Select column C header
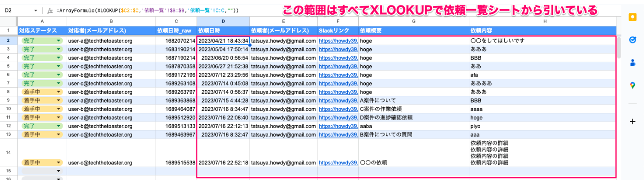Viewport: 644px width, 180px height. tap(176, 21)
